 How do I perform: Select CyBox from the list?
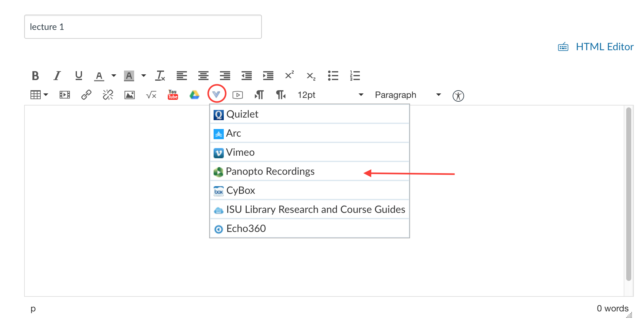[x=310, y=190]
